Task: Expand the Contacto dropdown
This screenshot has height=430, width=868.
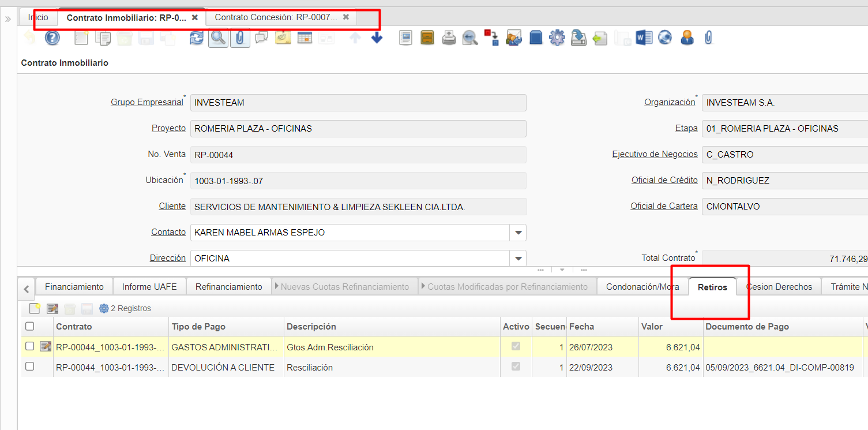Action: click(x=518, y=233)
